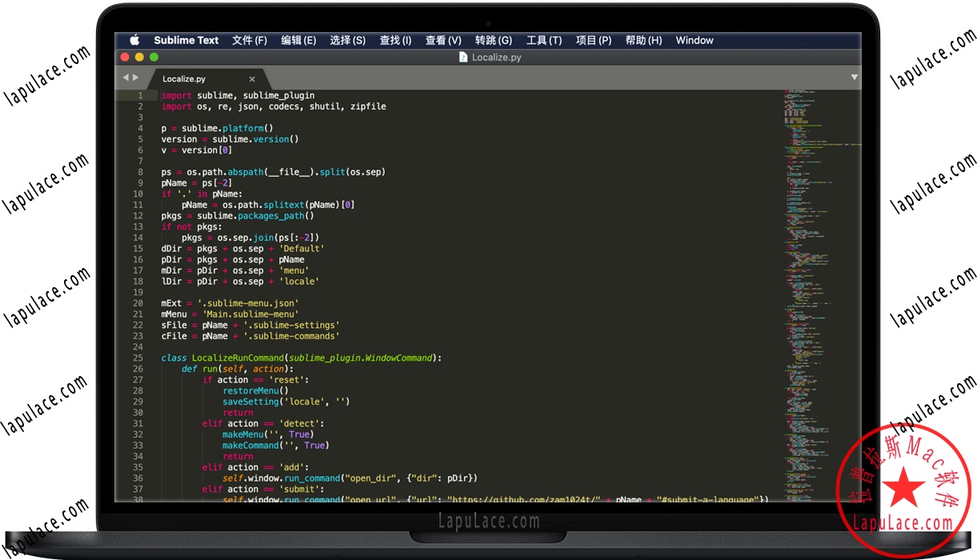Open the 工具 (Tools) menu
Viewport: 977px width, 560px height.
click(543, 40)
